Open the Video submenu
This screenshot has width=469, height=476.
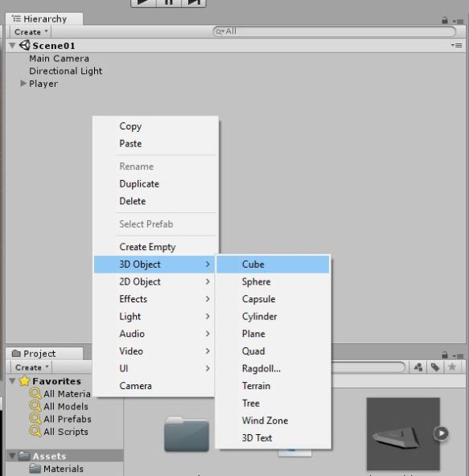[154, 351]
